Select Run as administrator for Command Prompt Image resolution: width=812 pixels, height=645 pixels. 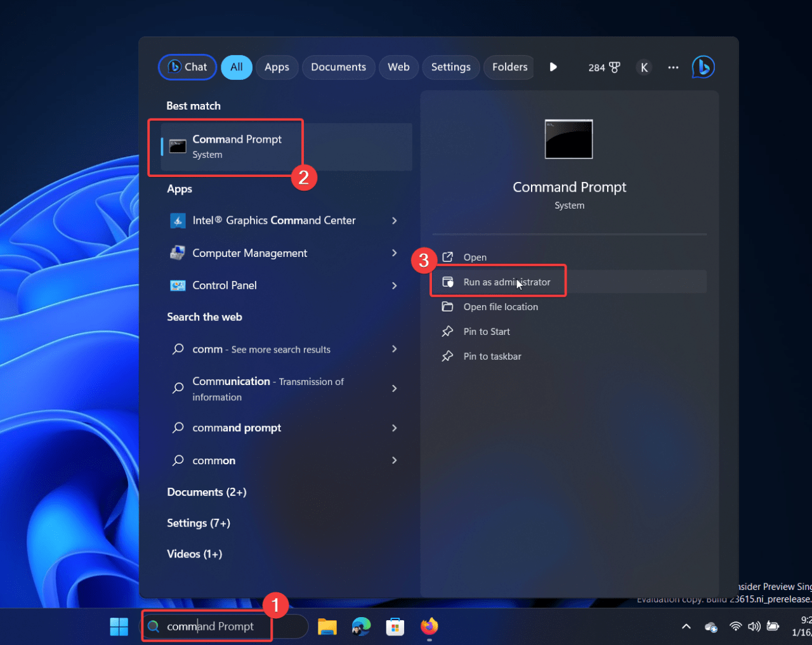pyautogui.click(x=507, y=282)
